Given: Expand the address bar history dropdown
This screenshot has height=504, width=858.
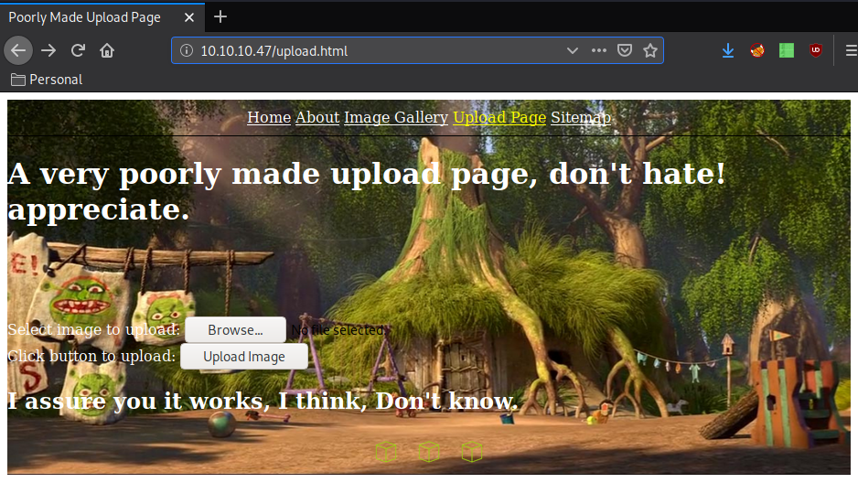Looking at the screenshot, I should click(573, 51).
